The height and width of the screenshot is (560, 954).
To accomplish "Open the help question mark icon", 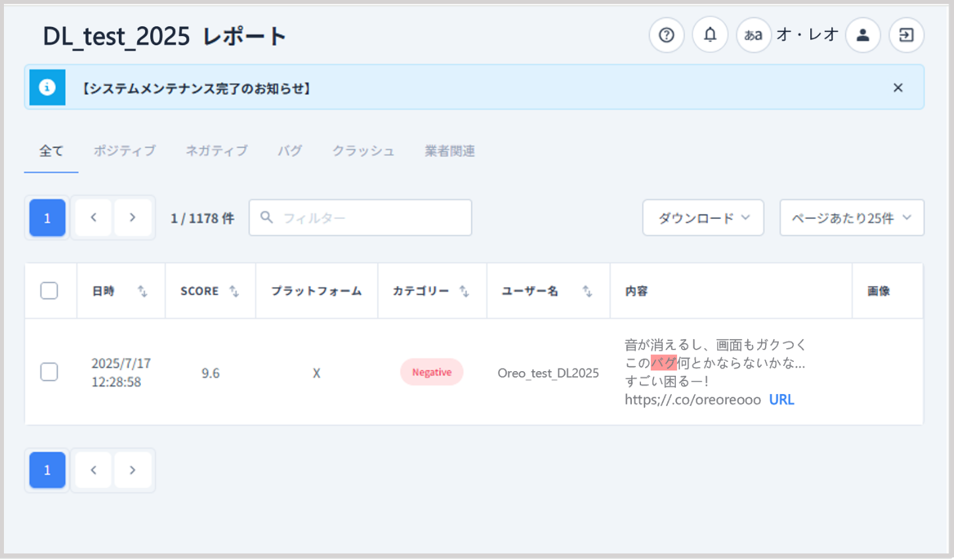I will coord(666,35).
